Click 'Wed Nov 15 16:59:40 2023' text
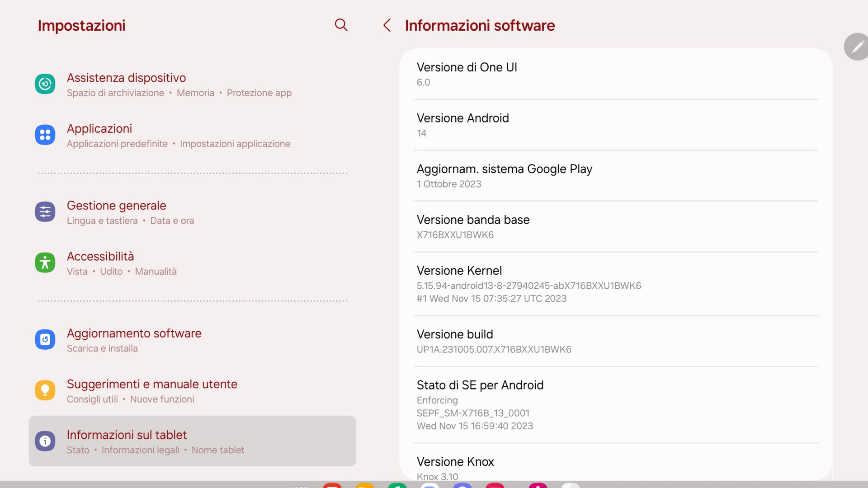Viewport: 868px width, 488px height. click(x=475, y=426)
